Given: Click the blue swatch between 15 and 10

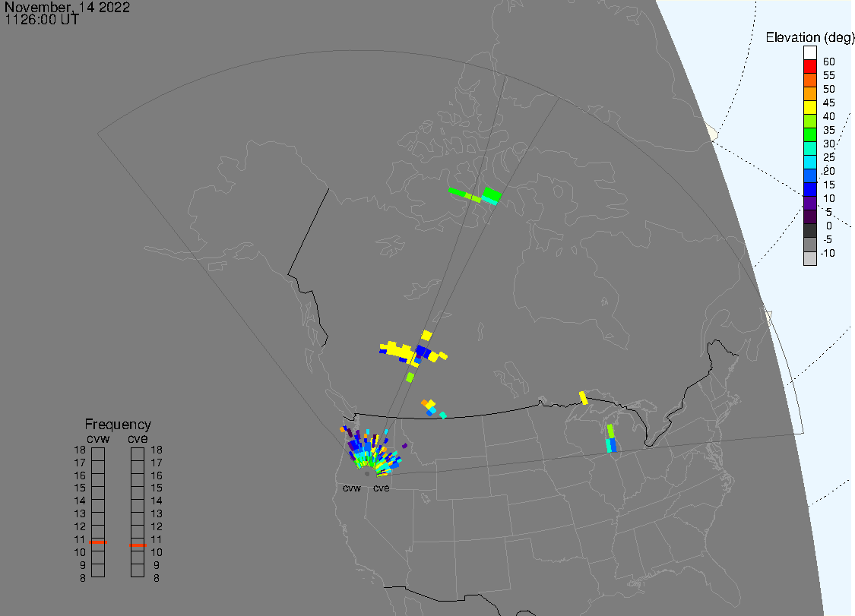Looking at the screenshot, I should [809, 189].
